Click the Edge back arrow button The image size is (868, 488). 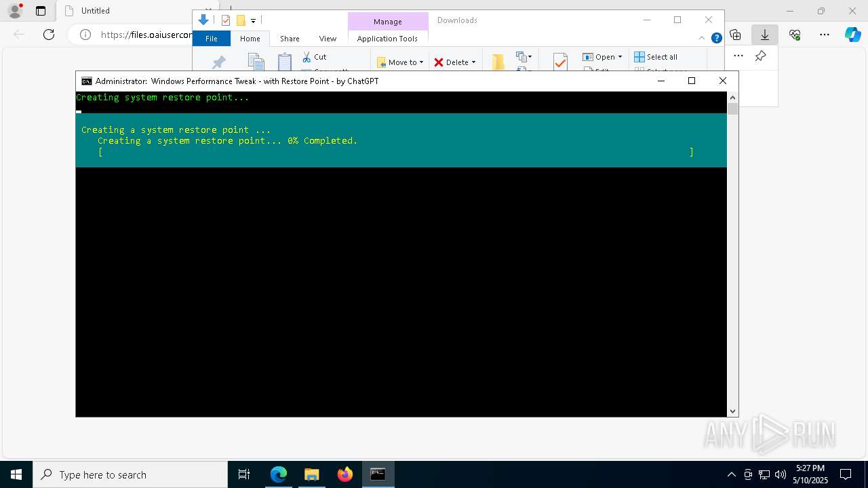coord(19,35)
